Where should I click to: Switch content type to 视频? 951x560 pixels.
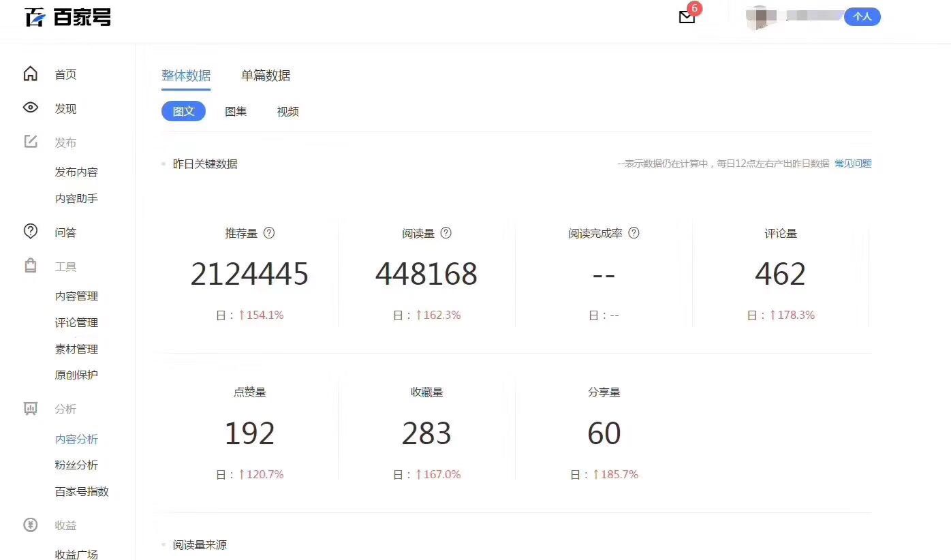click(287, 112)
